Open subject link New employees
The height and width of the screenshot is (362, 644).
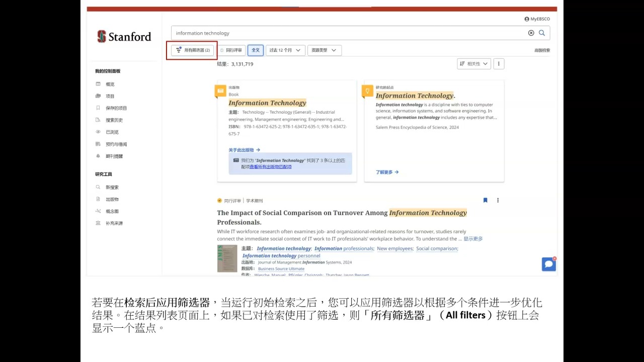pyautogui.click(x=395, y=249)
